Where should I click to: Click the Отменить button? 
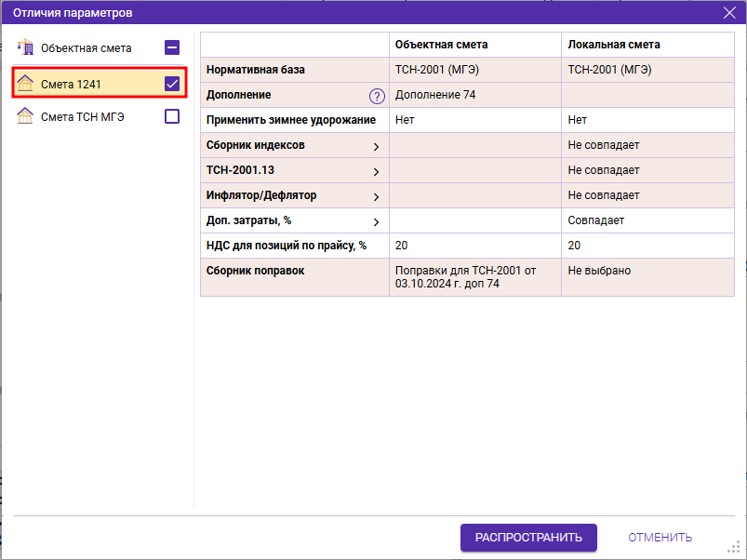pos(660,538)
